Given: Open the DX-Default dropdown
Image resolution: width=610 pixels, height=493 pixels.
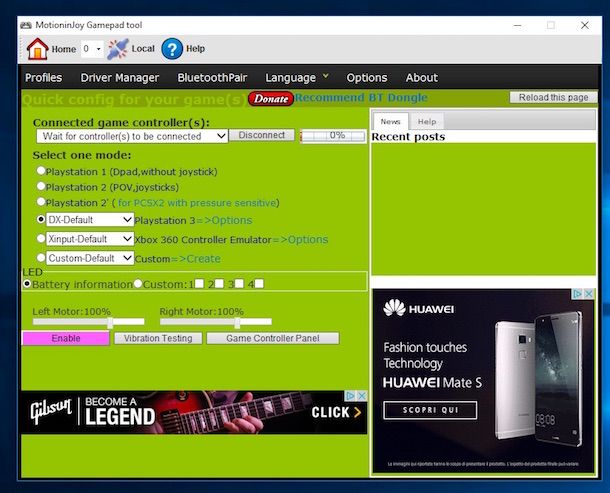Looking at the screenshot, I should tap(90, 219).
